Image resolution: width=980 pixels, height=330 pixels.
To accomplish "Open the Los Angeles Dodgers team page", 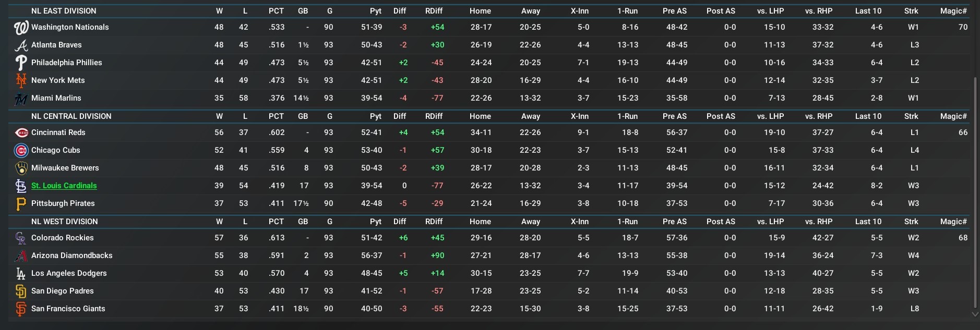I will tap(69, 273).
